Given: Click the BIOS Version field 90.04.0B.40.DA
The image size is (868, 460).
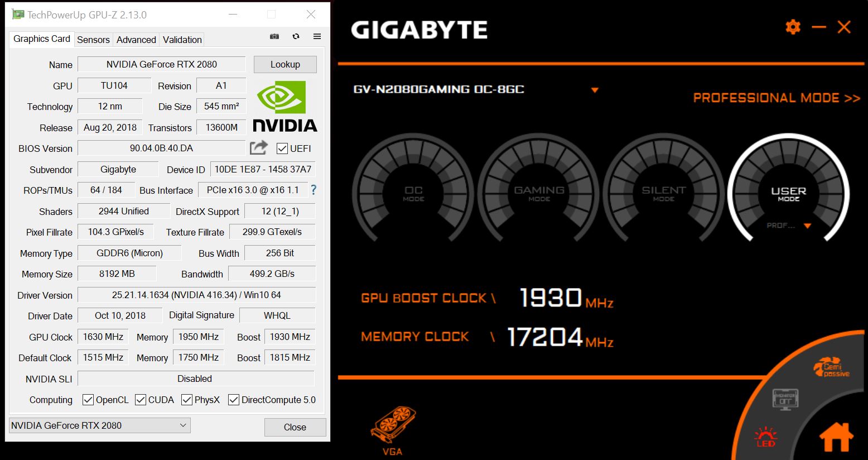Looking at the screenshot, I should [x=162, y=148].
